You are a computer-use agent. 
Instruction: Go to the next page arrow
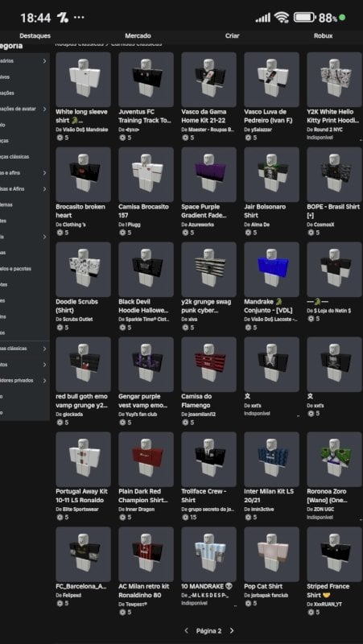coord(232,630)
